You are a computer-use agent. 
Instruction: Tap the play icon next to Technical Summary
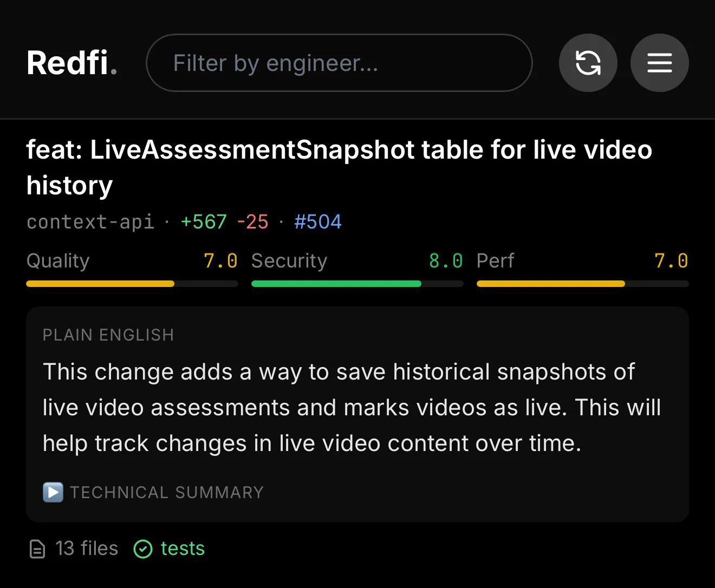point(53,492)
